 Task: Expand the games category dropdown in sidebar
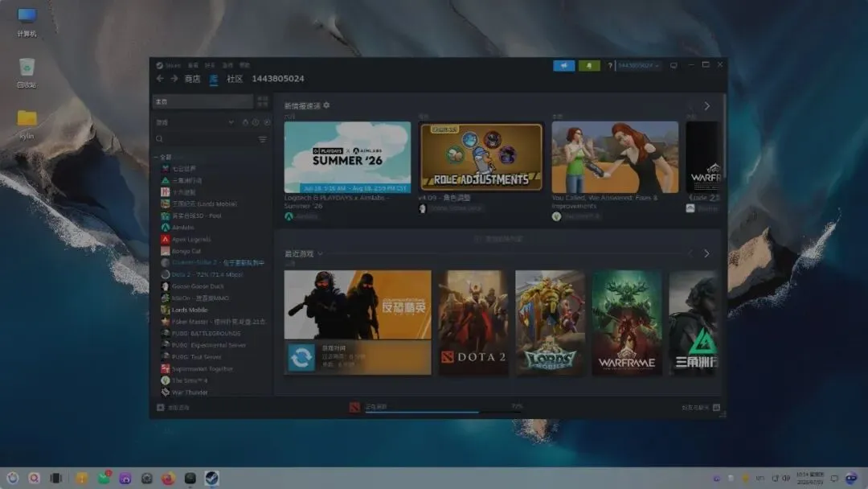(231, 121)
